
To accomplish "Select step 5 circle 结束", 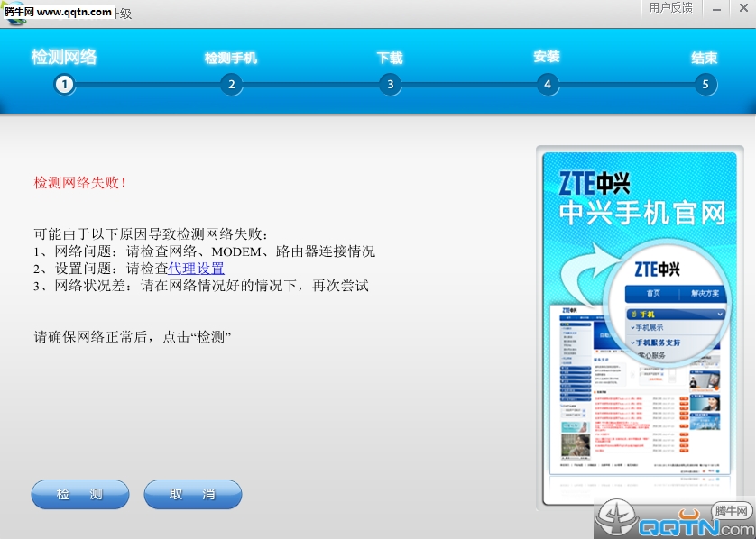I will click(x=705, y=85).
